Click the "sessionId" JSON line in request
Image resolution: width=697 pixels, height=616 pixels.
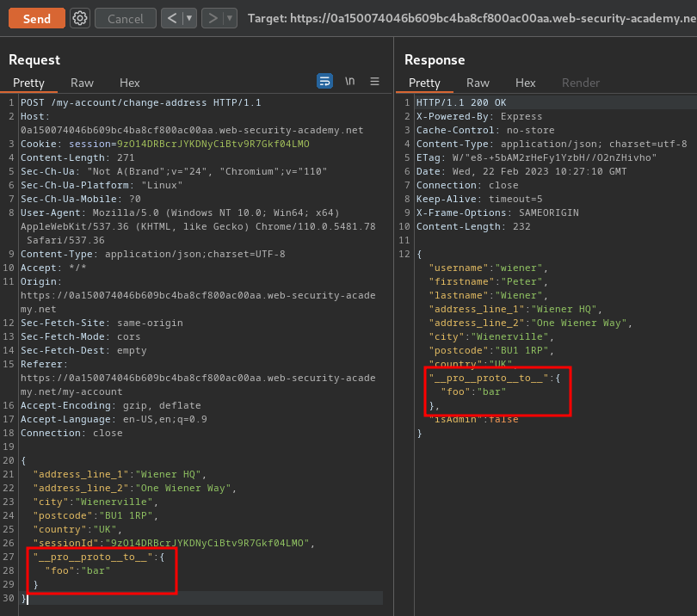(174, 543)
